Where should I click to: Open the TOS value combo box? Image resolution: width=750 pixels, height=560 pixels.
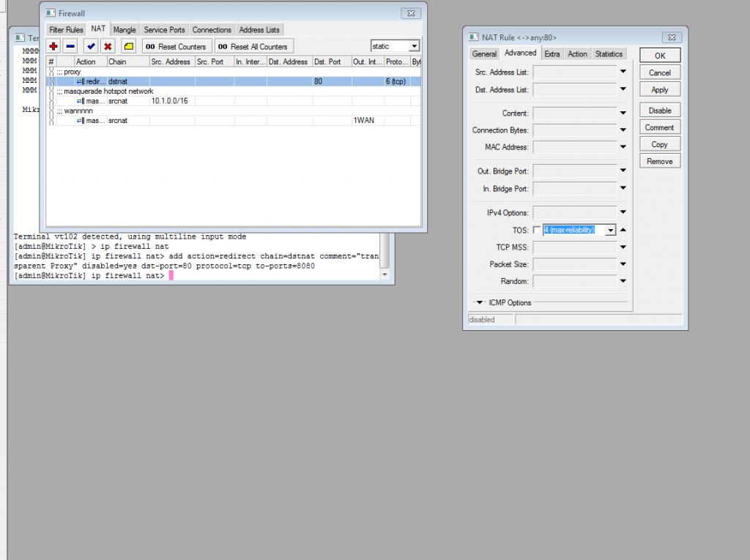(x=611, y=230)
